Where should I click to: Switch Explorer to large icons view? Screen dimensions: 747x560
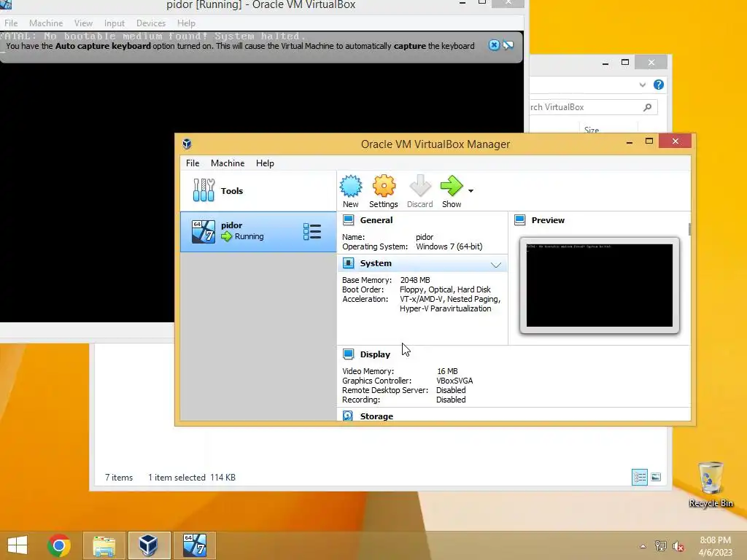pos(656,477)
